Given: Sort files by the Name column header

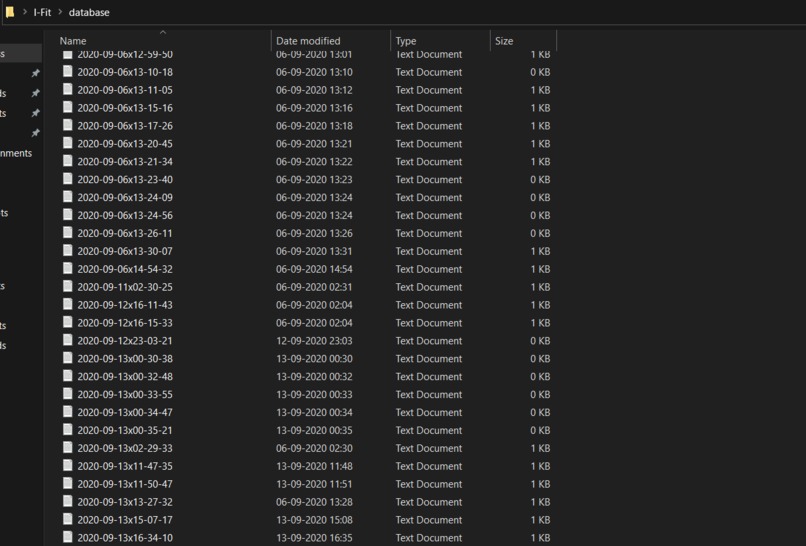Looking at the screenshot, I should [73, 41].
